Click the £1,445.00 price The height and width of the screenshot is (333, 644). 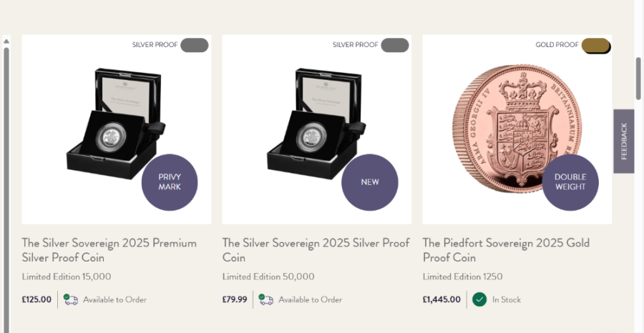coord(441,299)
